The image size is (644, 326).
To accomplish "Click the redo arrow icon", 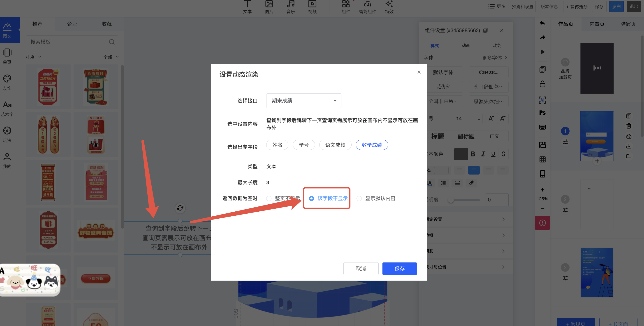I will tap(542, 38).
